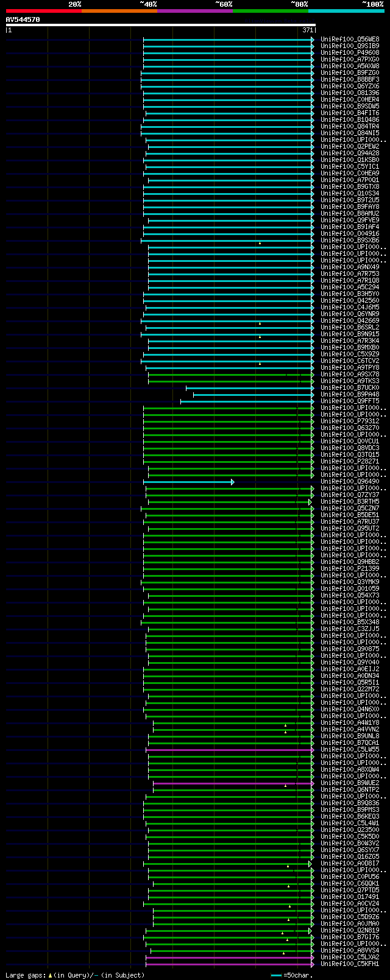Select the AV544570 query sequence label
Image resolution: width=390 pixels, height=980 pixels.
coord(23,19)
